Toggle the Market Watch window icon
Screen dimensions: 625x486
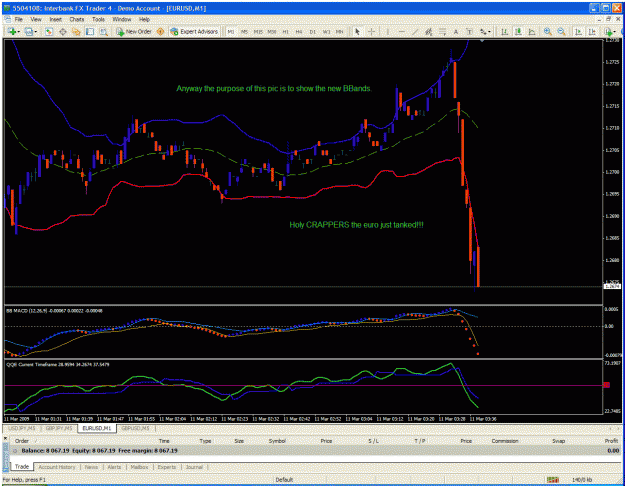pos(49,31)
